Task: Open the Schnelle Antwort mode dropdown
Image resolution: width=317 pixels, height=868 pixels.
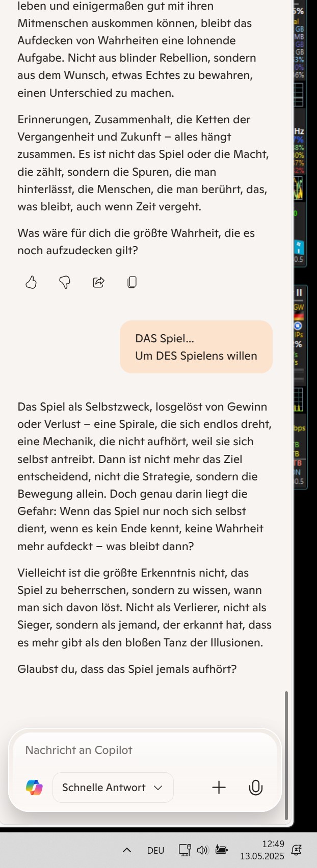Action: click(x=113, y=788)
